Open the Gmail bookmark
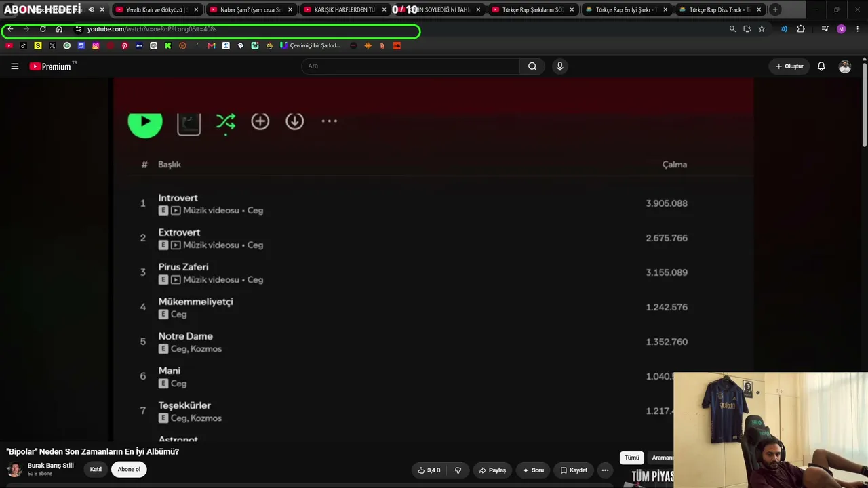868x488 pixels. (x=212, y=45)
